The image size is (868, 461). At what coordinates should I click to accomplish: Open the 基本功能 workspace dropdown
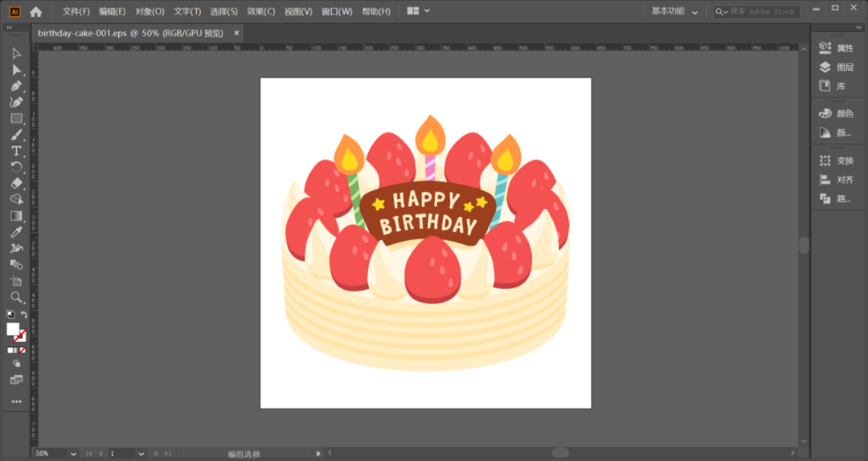[674, 11]
